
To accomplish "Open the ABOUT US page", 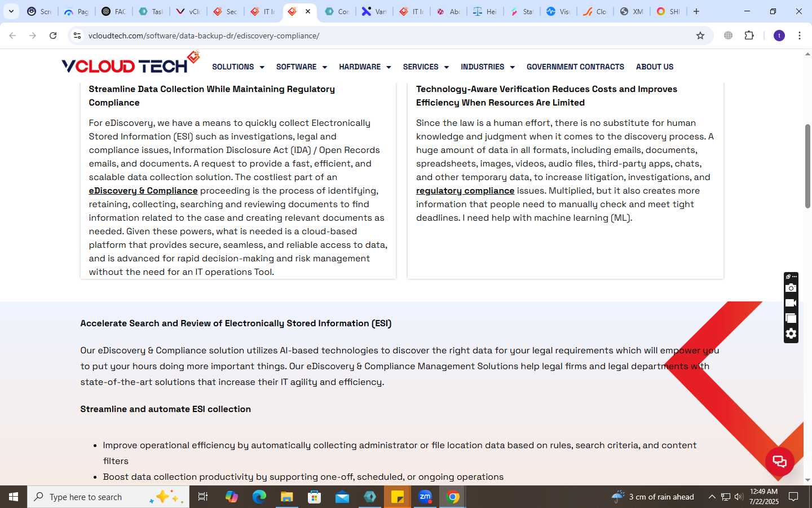I will [655, 67].
